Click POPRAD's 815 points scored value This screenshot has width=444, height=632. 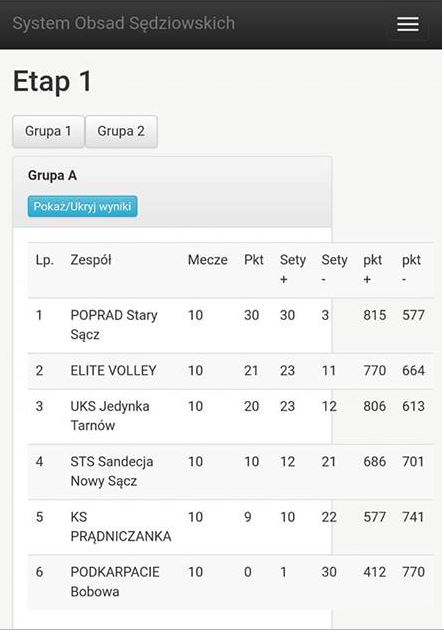(375, 315)
